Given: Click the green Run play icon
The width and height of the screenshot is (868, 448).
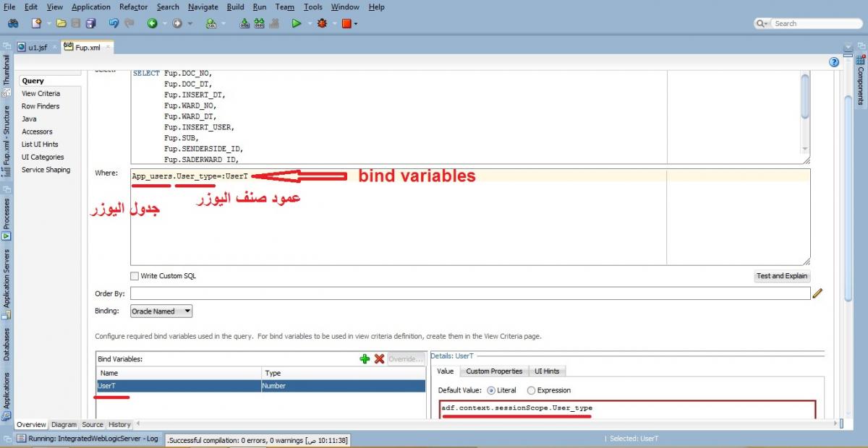Looking at the screenshot, I should tap(297, 23).
